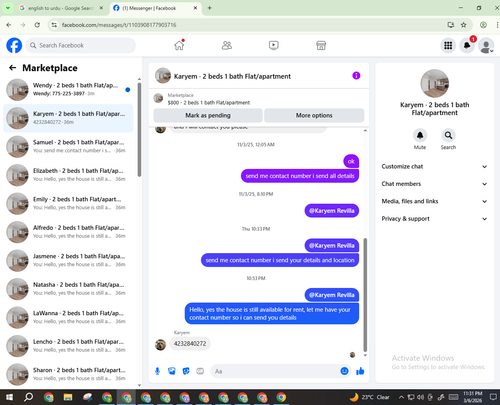The width and height of the screenshot is (500, 405).
Task: Close the english to urdu tab
Action: pos(101,8)
